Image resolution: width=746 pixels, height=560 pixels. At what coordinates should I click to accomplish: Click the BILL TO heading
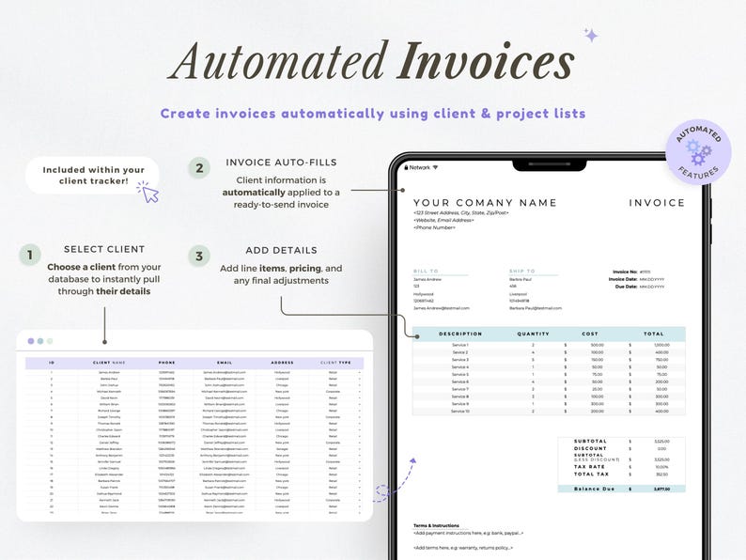(x=426, y=272)
